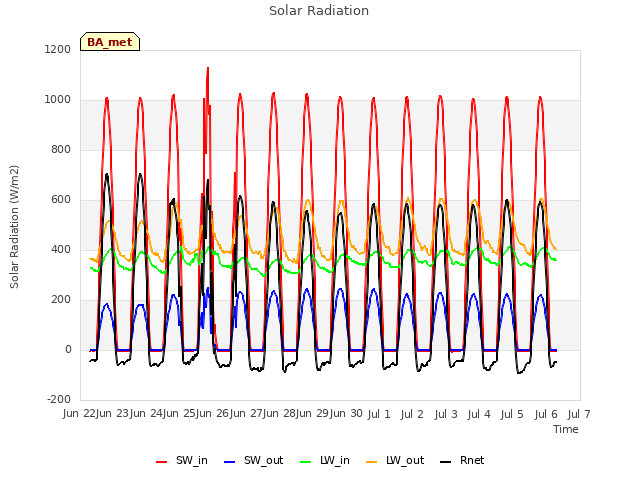Click the Jul 7 x-axis label
640x480 pixels.
pyautogui.click(x=579, y=414)
